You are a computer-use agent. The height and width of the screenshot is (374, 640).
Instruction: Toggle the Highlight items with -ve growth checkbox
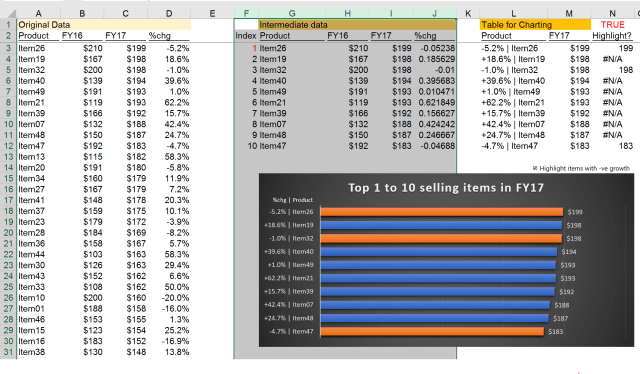[535, 168]
